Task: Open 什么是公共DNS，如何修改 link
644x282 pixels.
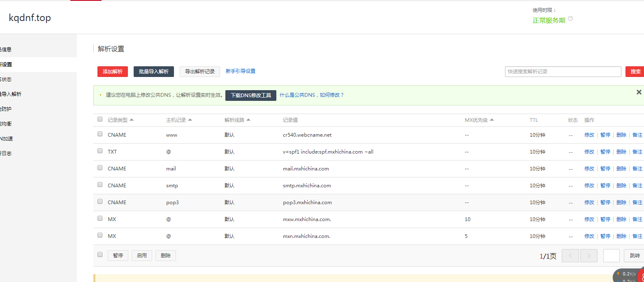Action: tap(312, 95)
